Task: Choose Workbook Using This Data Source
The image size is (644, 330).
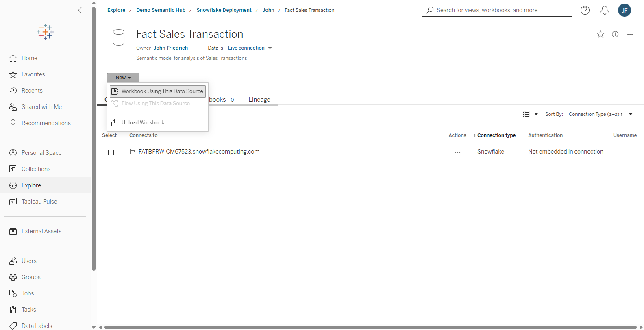Action: (158, 91)
